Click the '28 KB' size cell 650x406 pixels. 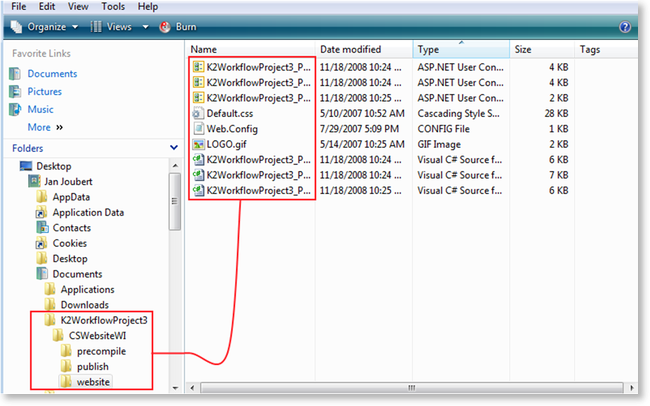[556, 114]
